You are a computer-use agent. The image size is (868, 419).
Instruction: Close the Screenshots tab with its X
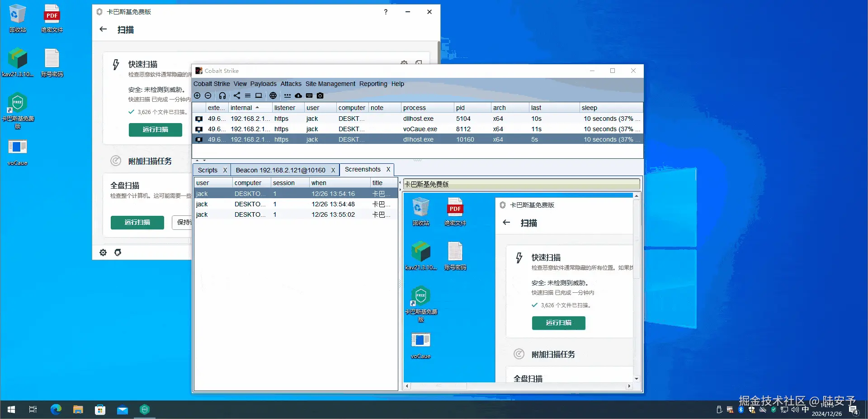pos(388,169)
